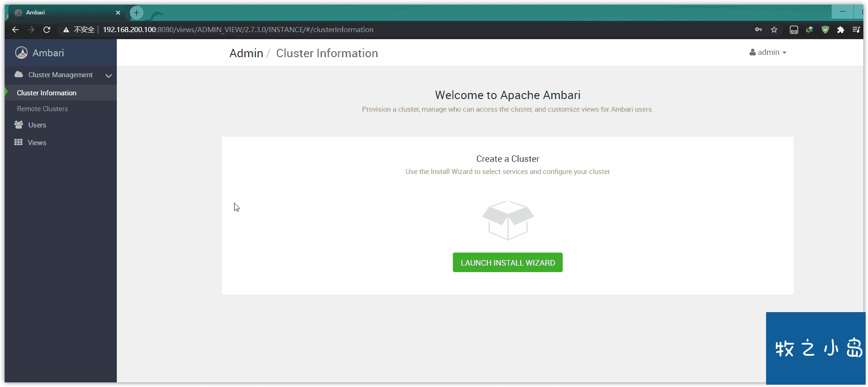The image size is (868, 387).
Task: Click the Cluster Information breadcrumb text
Action: point(327,53)
